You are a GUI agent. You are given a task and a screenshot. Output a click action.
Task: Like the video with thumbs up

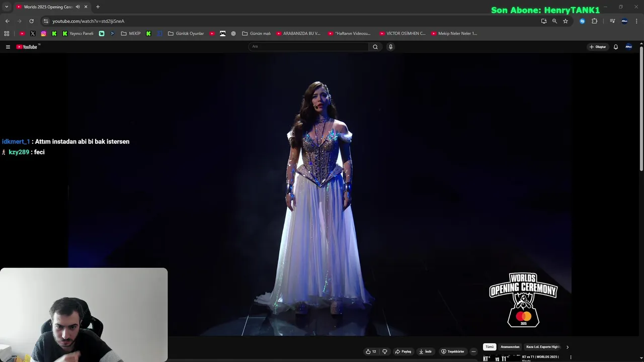pyautogui.click(x=371, y=351)
